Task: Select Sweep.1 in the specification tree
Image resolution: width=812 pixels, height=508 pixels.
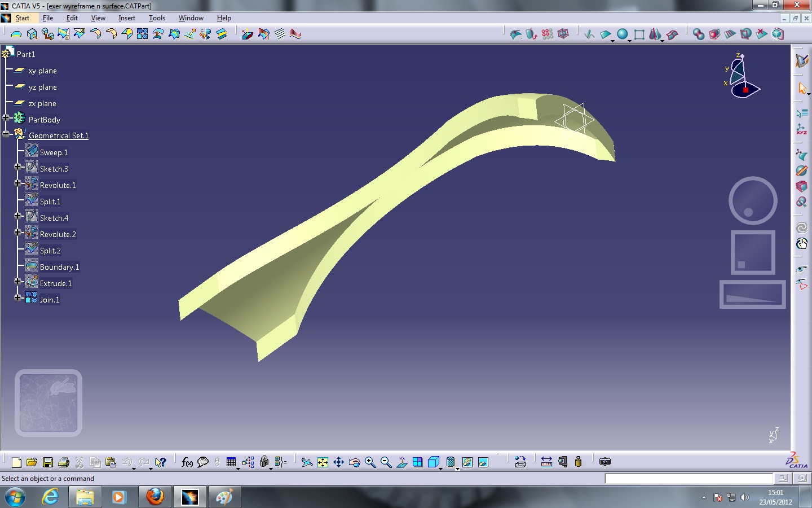Action: point(54,152)
